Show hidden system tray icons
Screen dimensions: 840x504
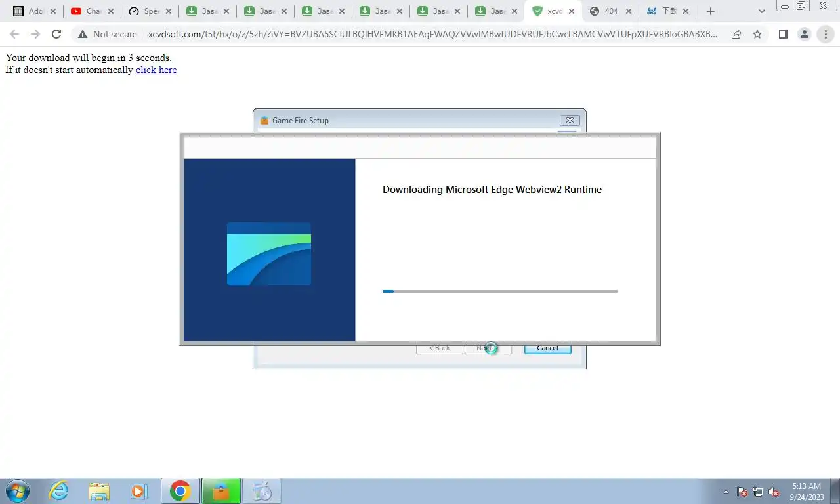[x=726, y=492]
